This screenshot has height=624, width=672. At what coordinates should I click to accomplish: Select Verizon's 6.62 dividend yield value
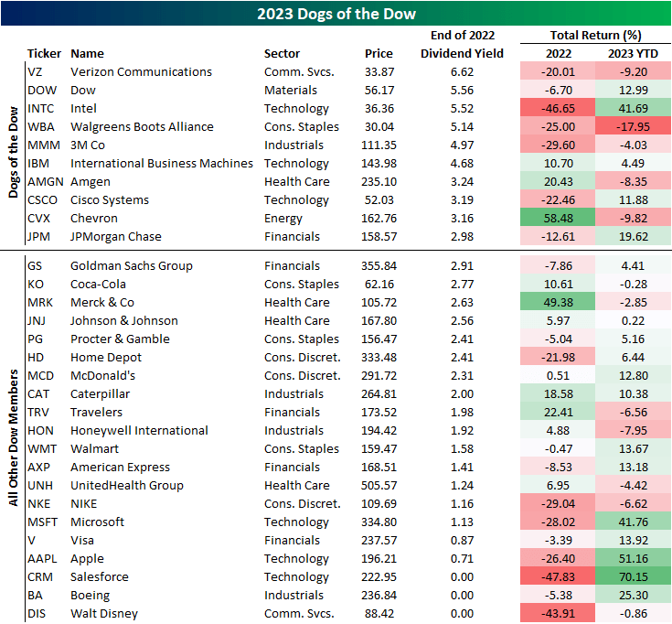(x=472, y=71)
